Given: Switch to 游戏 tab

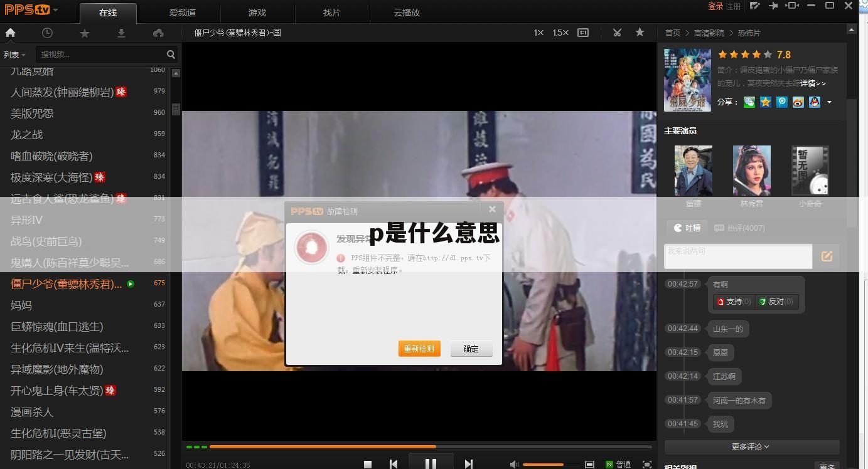Looking at the screenshot, I should pyautogui.click(x=257, y=13).
